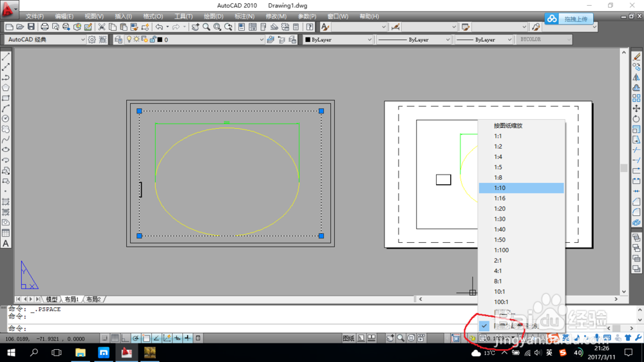The image size is (644, 362).
Task: Select the Array modify tool
Action: pos(636,98)
